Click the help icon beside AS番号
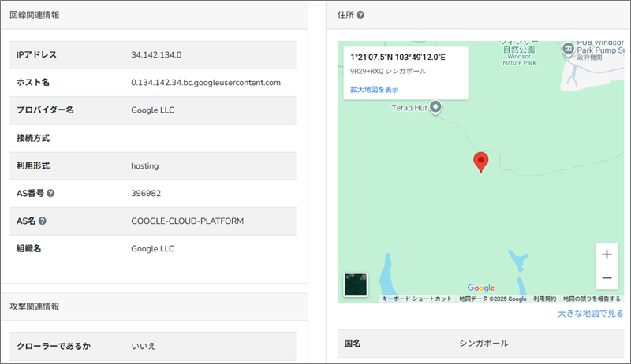Viewport: 631px width, 364px height. (50, 193)
